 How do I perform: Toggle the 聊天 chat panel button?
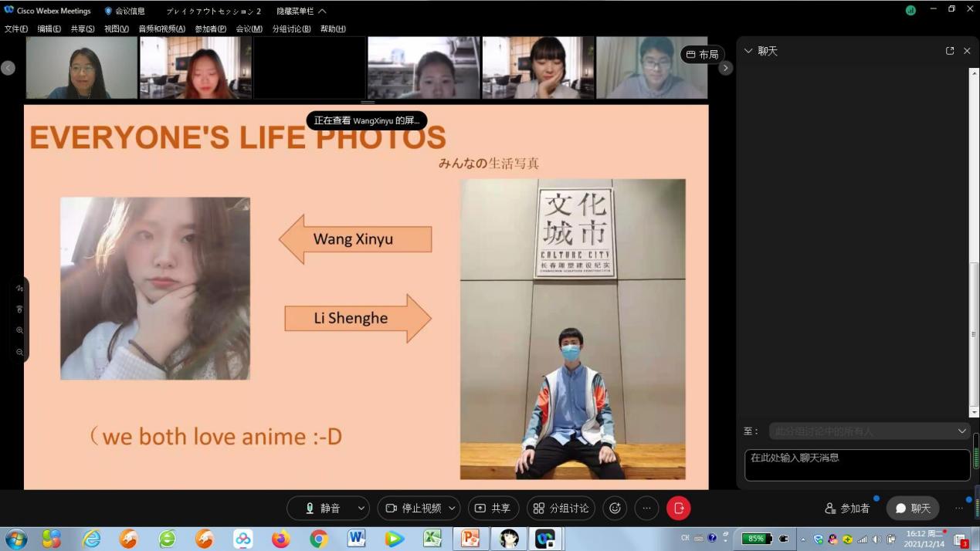pyautogui.click(x=913, y=509)
